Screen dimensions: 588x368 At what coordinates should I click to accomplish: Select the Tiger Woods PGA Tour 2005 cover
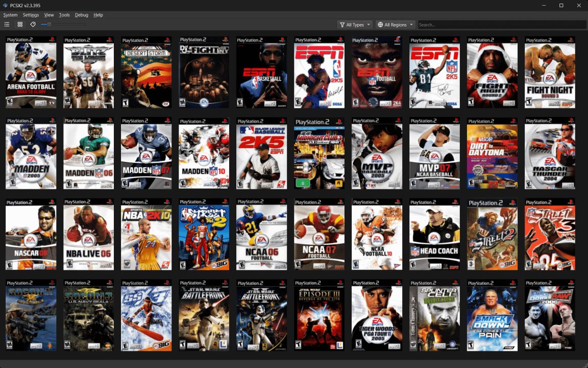(377, 315)
